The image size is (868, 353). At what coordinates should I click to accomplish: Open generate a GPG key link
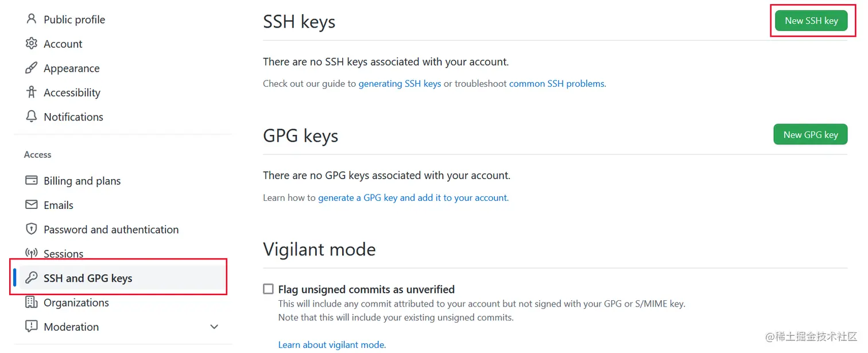[x=413, y=198]
